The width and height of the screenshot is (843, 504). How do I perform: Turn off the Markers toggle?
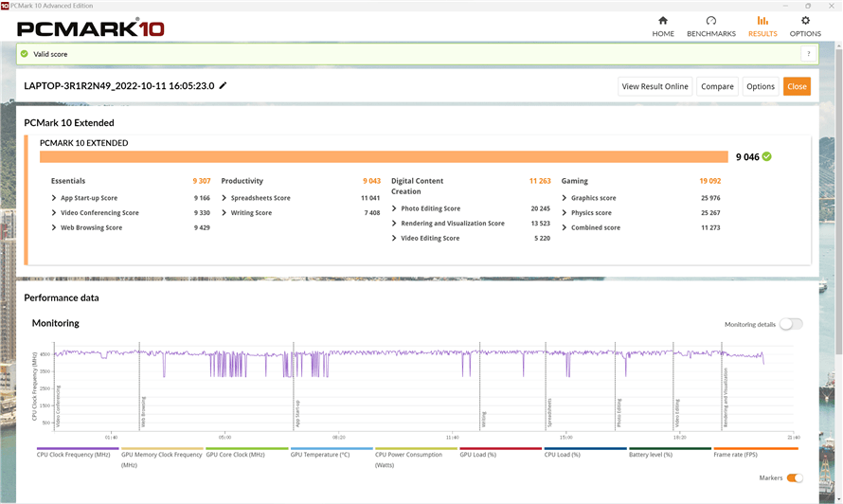pyautogui.click(x=794, y=478)
